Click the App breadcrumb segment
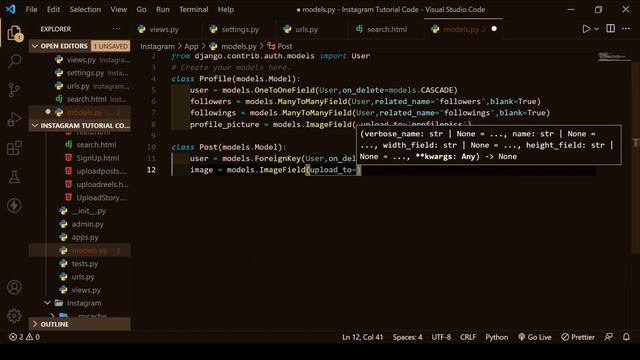 [x=191, y=47]
